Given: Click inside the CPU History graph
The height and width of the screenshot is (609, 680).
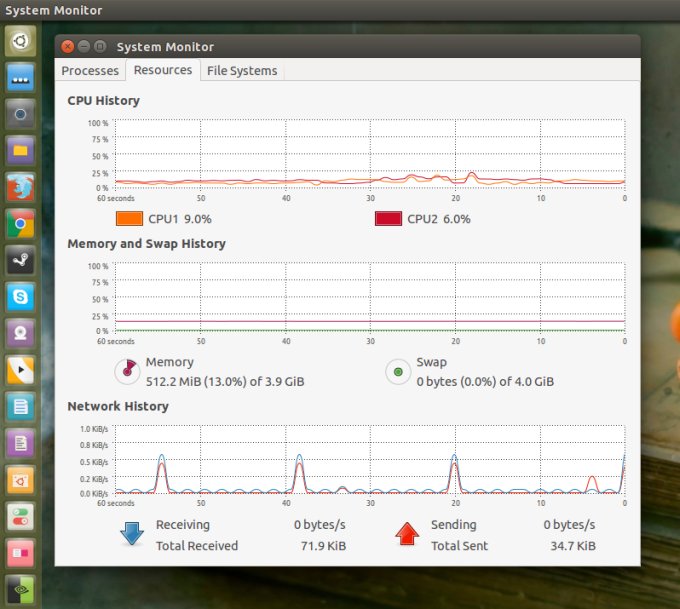Looking at the screenshot, I should pyautogui.click(x=370, y=154).
